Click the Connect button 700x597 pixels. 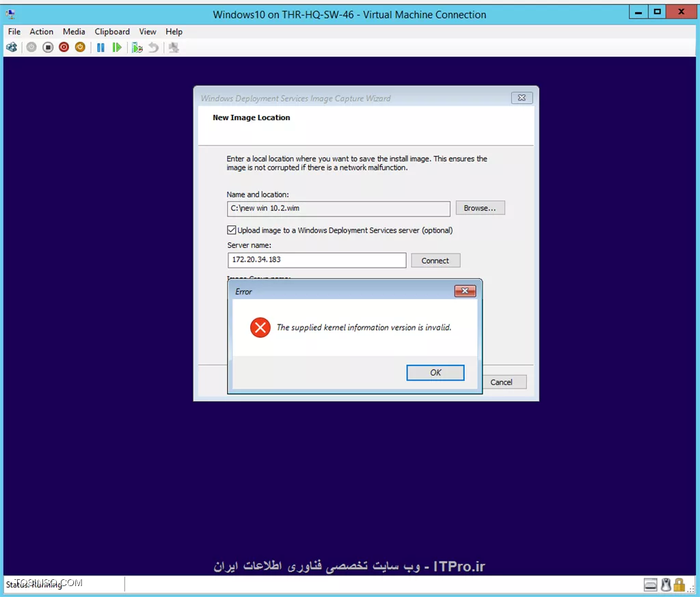tap(435, 260)
